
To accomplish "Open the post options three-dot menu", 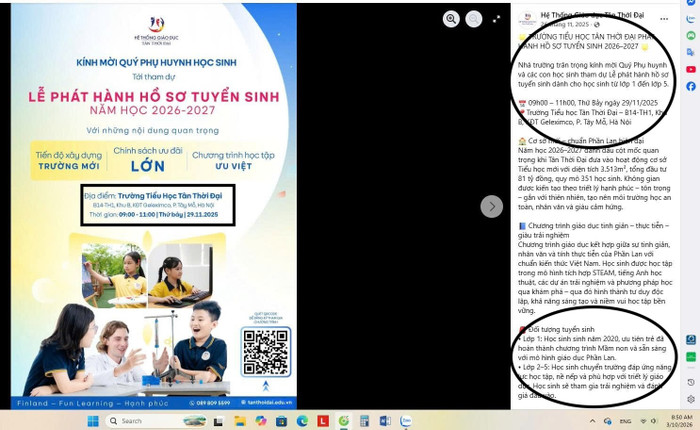I will point(664,19).
